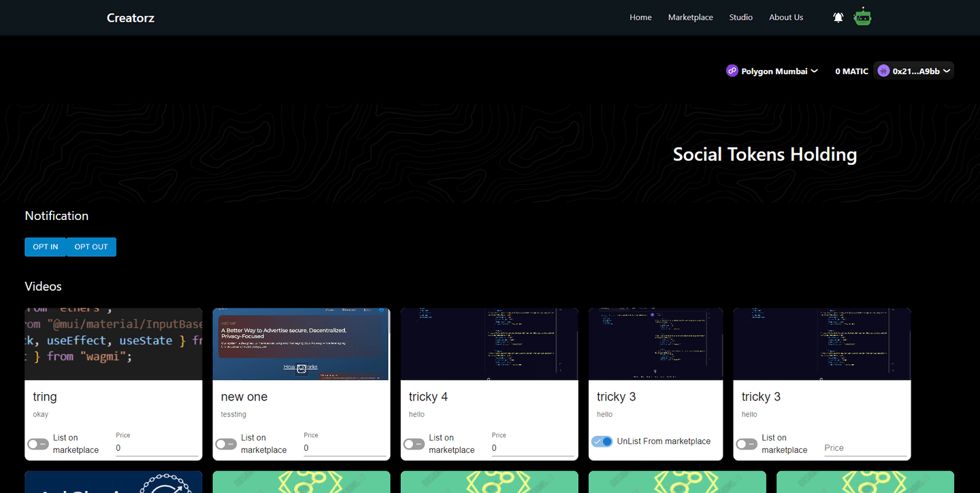Click the 0 MATIC balance text

point(851,71)
